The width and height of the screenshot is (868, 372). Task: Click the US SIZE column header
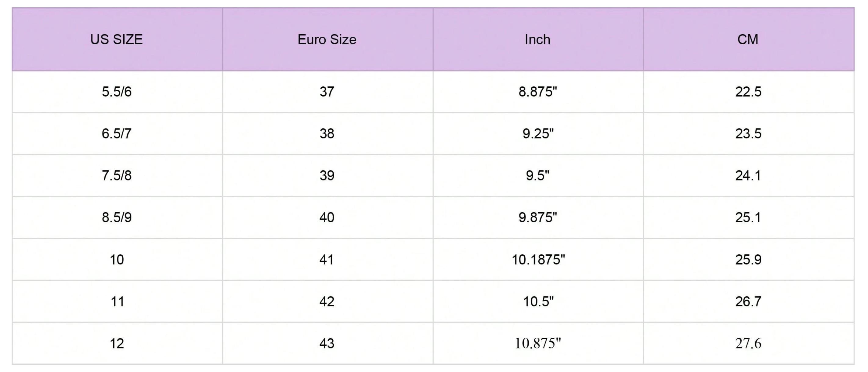tap(117, 39)
